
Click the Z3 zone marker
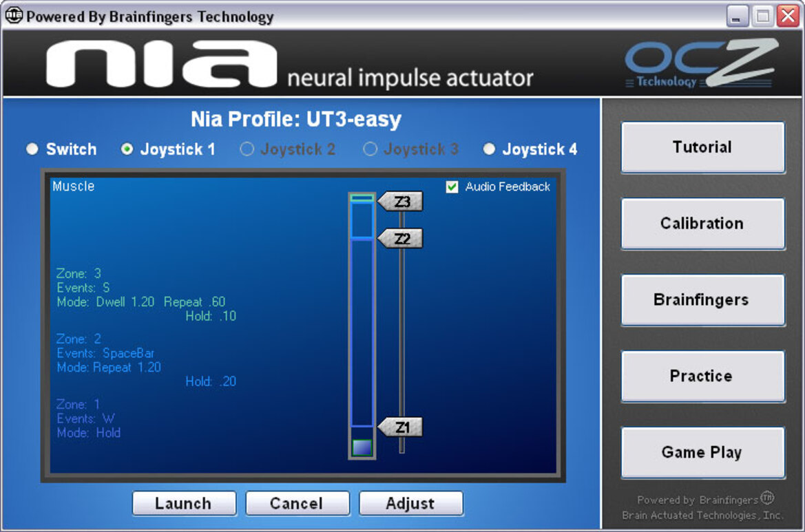click(401, 202)
